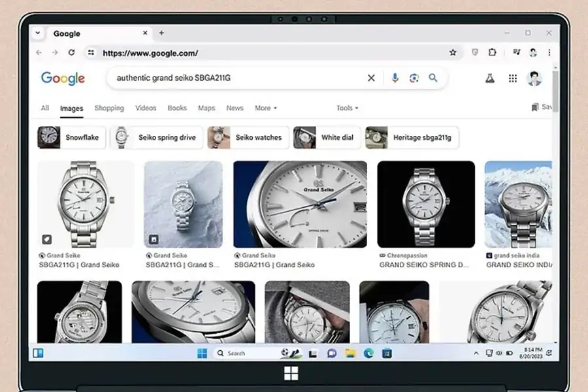The height and width of the screenshot is (392, 588).
Task: Open File Explorer from the taskbar
Action: tap(350, 353)
